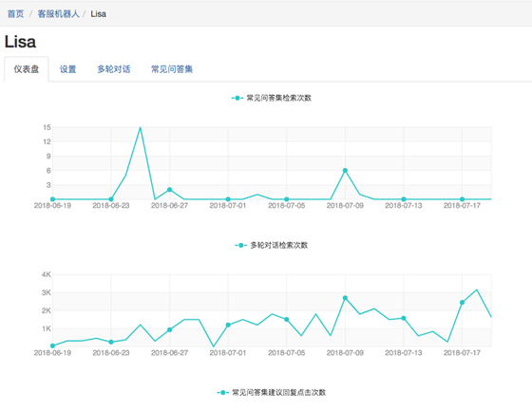The width and height of the screenshot is (532, 410).
Task: Toggle the 常见问答集建议回复点击次数 legend marker icon
Action: (x=222, y=392)
